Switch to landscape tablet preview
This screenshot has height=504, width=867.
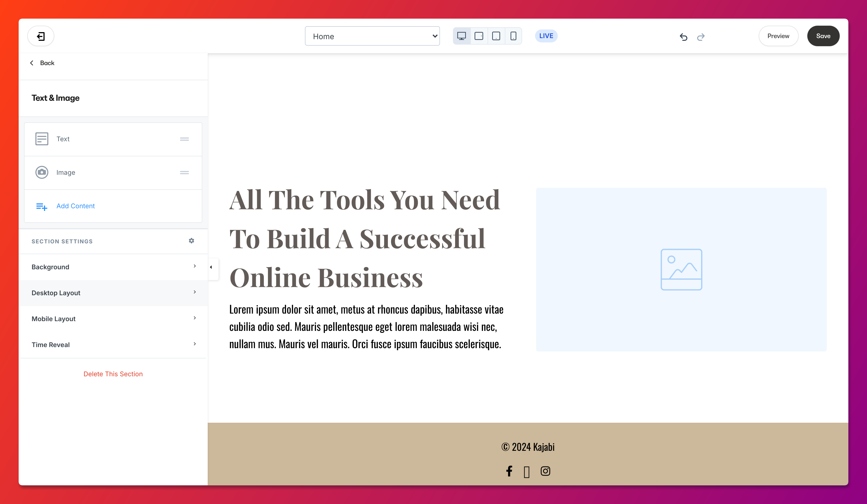point(479,36)
